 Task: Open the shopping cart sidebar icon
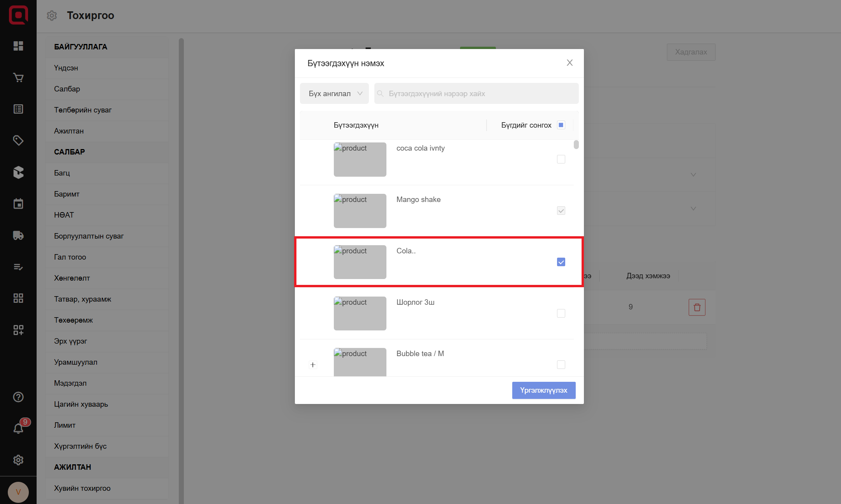click(x=18, y=78)
